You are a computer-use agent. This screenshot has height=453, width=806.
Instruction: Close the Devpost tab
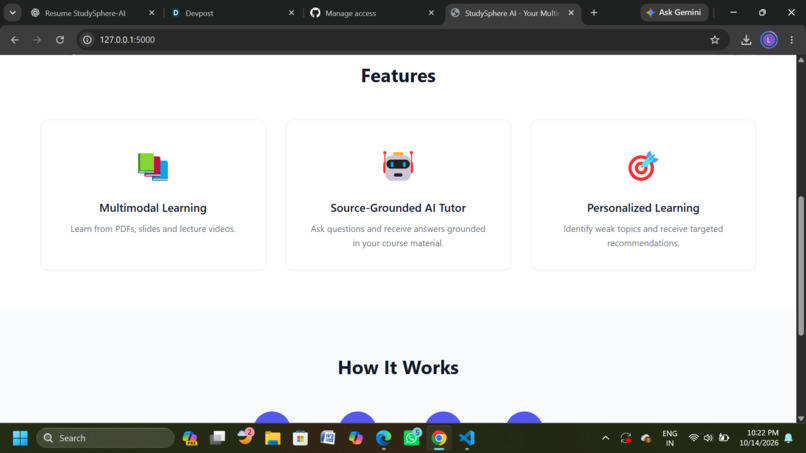pos(291,13)
